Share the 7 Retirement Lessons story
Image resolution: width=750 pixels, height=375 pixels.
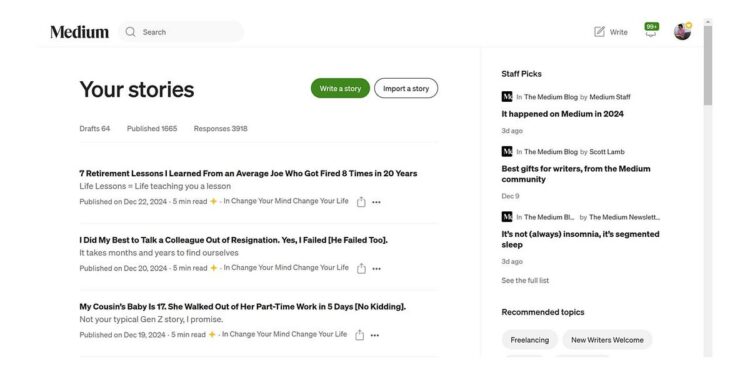tap(361, 202)
